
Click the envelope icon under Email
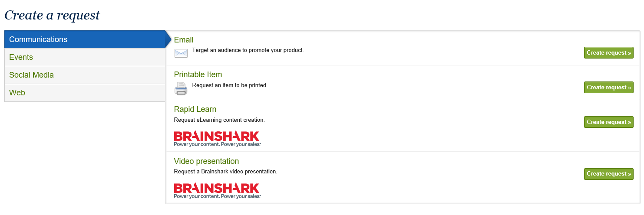tap(181, 53)
